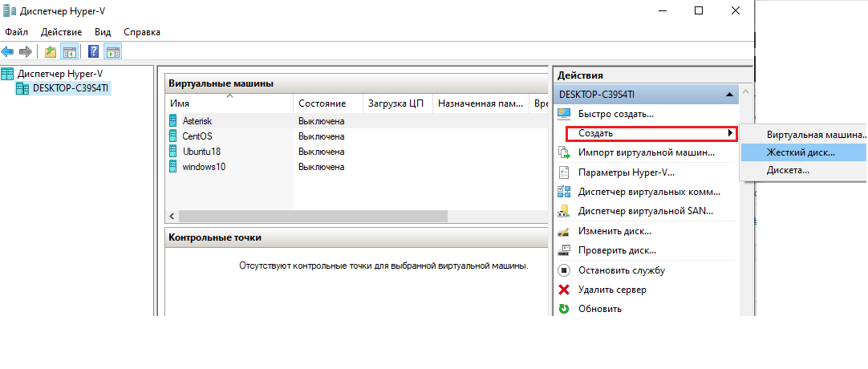Click the Import virtual machine icon

tap(563, 152)
